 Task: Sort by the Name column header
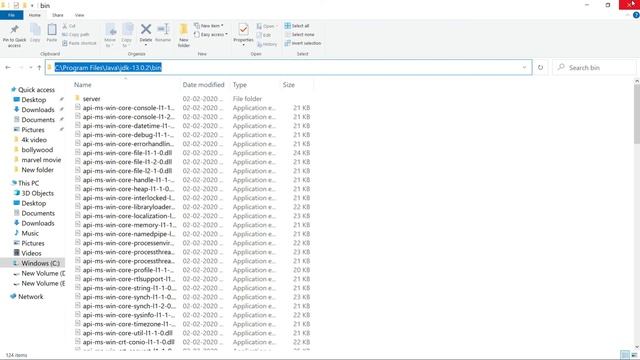pyautogui.click(x=82, y=85)
